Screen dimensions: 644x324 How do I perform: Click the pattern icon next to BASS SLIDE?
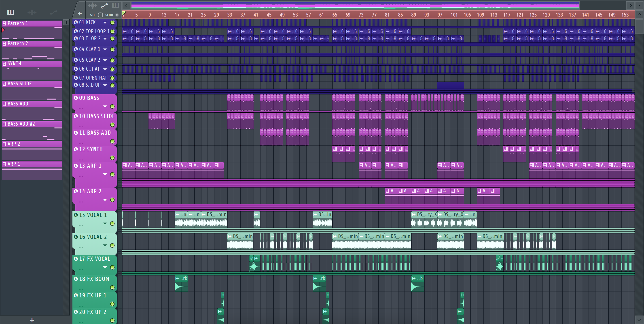pos(4,84)
